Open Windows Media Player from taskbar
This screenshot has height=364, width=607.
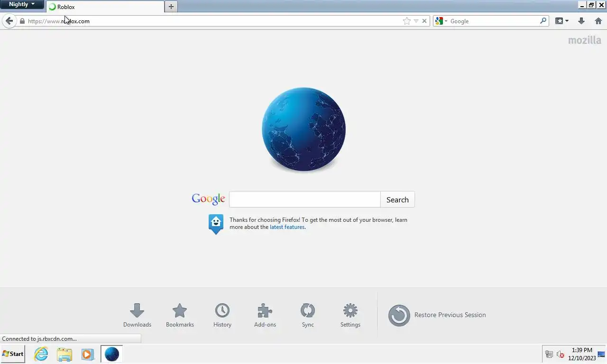pos(88,354)
